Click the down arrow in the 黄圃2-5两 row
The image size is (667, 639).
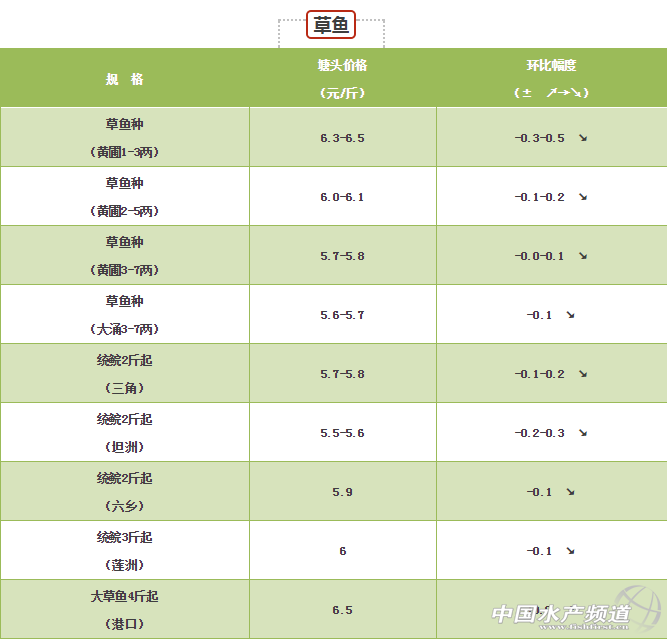(x=582, y=197)
